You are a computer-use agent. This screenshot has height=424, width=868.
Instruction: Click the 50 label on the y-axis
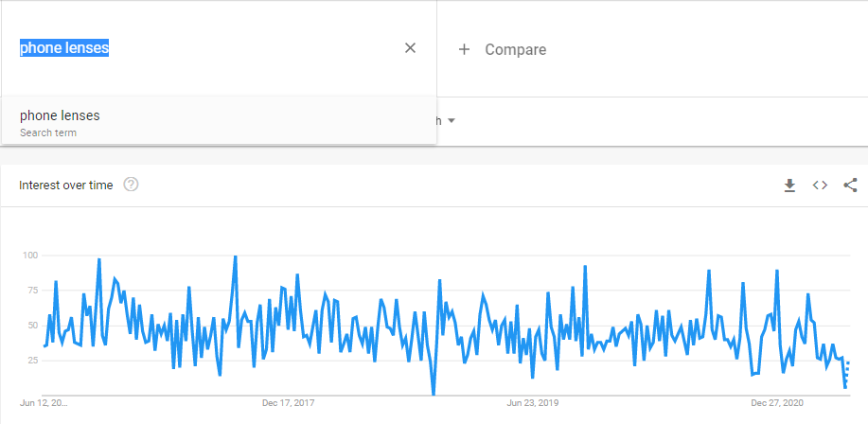point(29,326)
